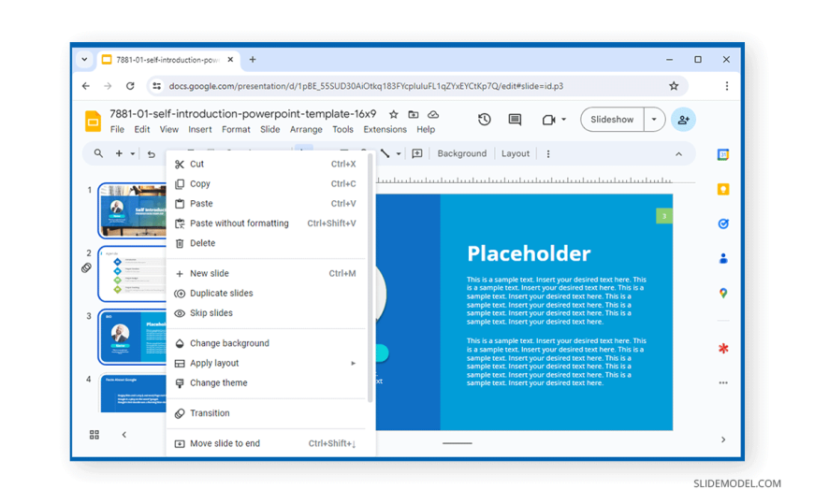
Task: Click the Placeholder heading on slide
Action: point(529,253)
